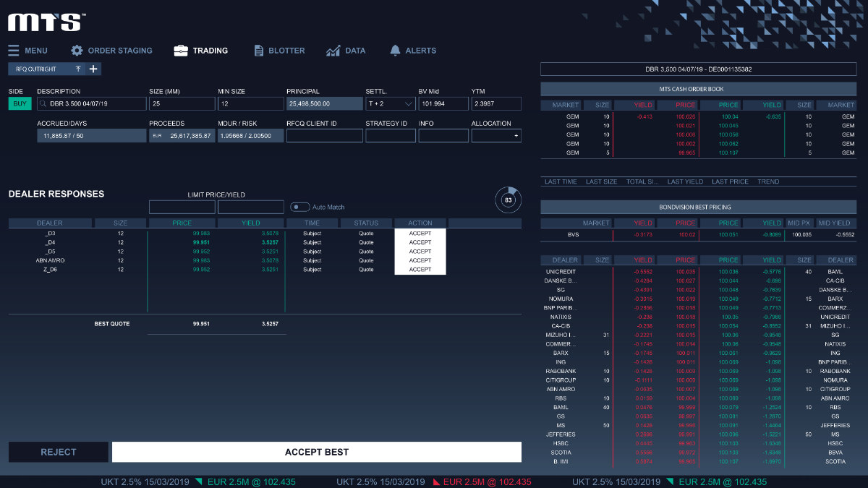Image resolution: width=868 pixels, height=488 pixels.
Task: Click the LAST PRICE column header
Action: click(730, 181)
